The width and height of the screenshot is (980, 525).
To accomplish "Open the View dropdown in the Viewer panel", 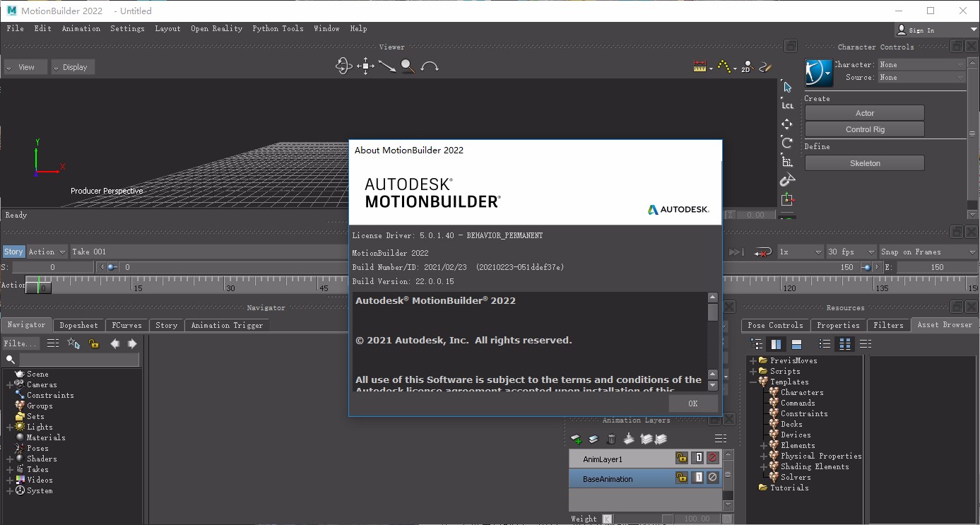I will point(25,66).
